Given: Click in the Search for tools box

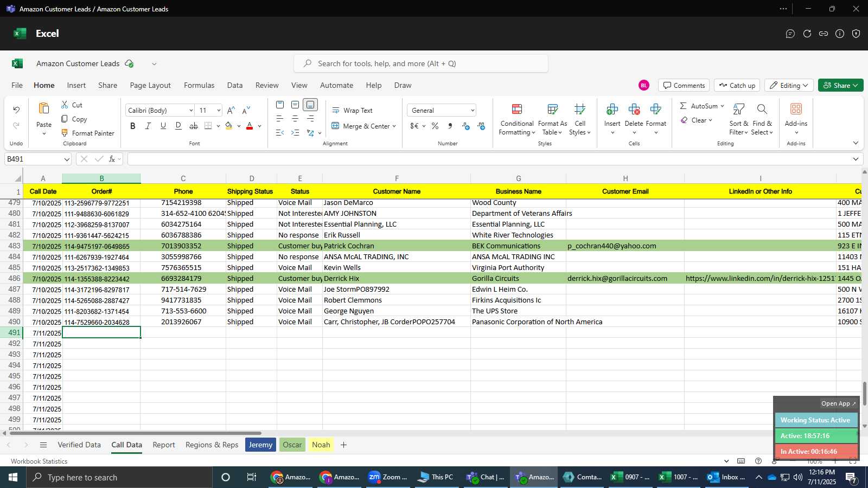Looking at the screenshot, I should (x=421, y=63).
